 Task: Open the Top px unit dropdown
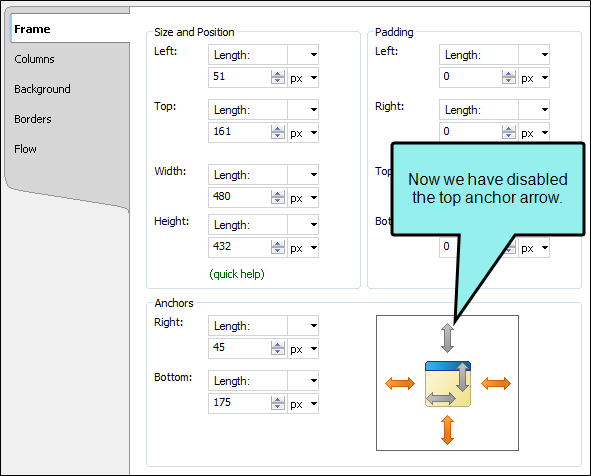point(303,133)
